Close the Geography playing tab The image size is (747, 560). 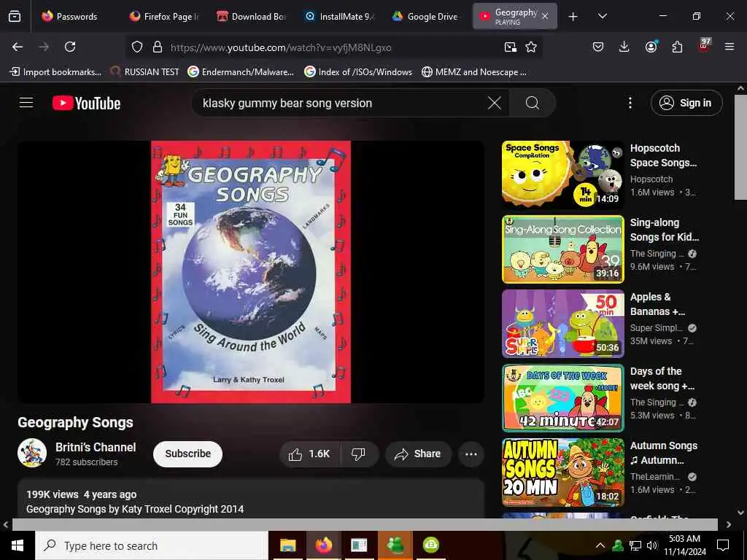545,17
